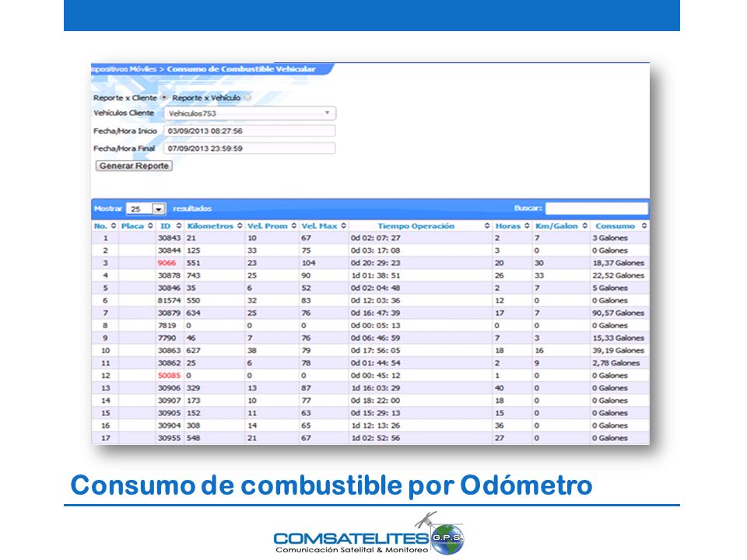
Task: Click the 39,19 Galones consumption cell
Action: click(x=619, y=351)
